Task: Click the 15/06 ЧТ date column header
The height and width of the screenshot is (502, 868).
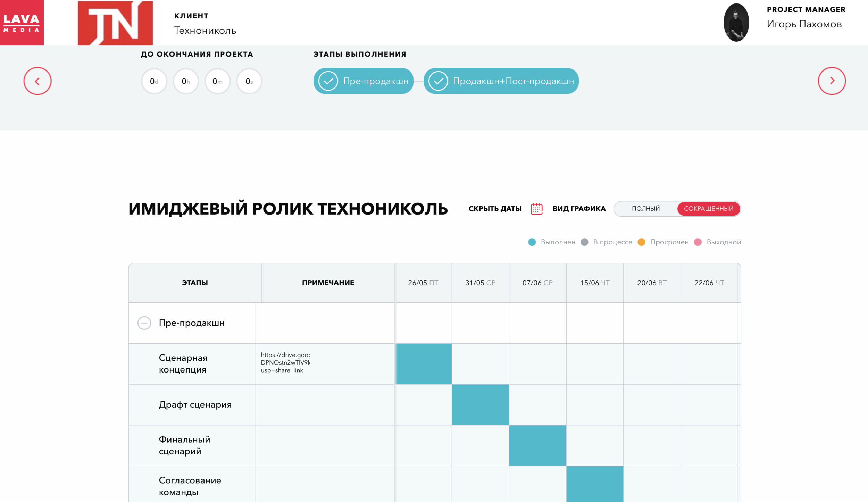Action: [x=594, y=283]
